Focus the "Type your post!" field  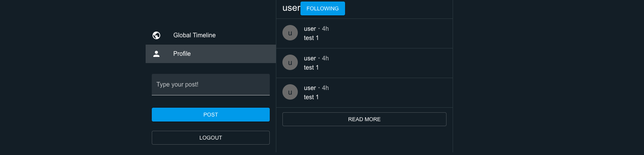tap(211, 85)
